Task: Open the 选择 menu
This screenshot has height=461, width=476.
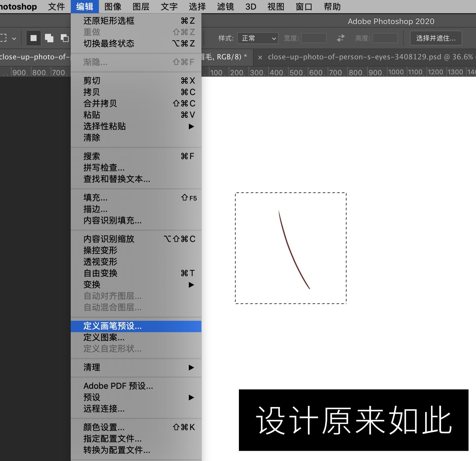Action: (197, 7)
